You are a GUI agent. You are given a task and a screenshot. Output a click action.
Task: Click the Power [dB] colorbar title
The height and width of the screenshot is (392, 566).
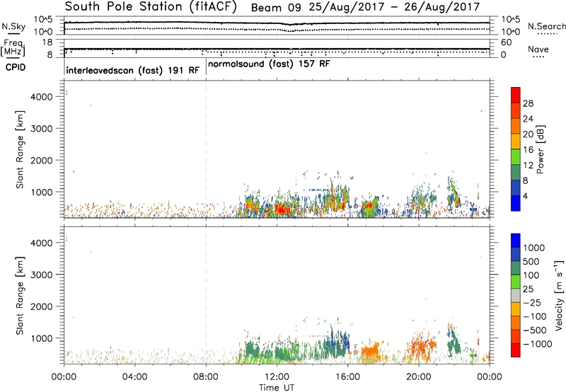coord(540,149)
